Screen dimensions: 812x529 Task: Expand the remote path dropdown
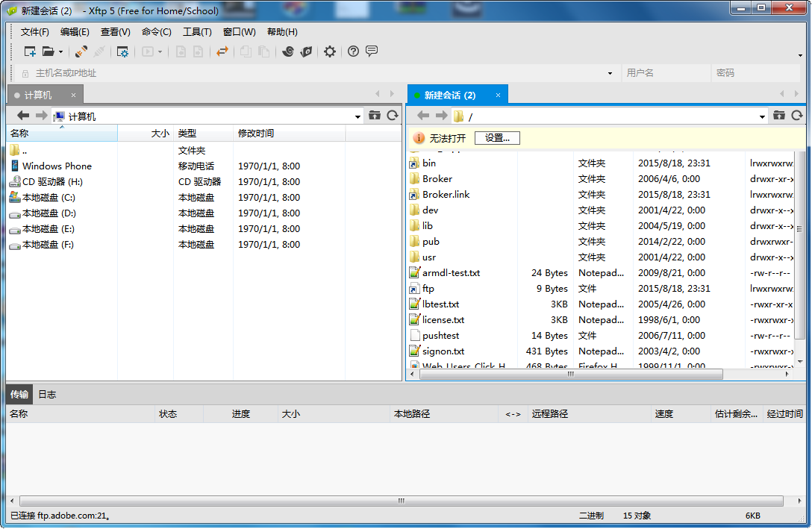click(762, 116)
